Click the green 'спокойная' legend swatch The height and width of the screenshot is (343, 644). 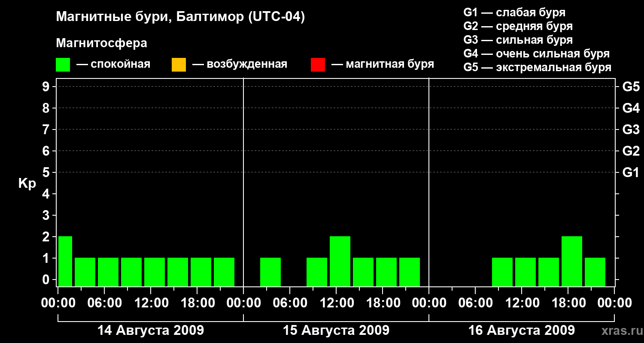(x=63, y=65)
